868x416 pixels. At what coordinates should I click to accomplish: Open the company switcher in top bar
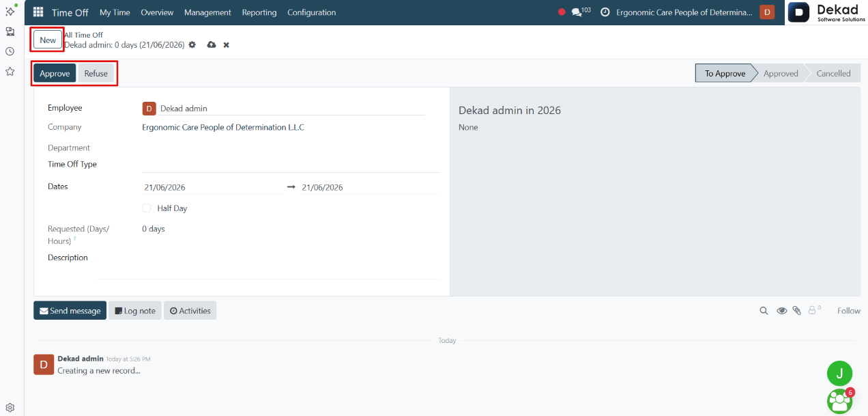click(684, 12)
